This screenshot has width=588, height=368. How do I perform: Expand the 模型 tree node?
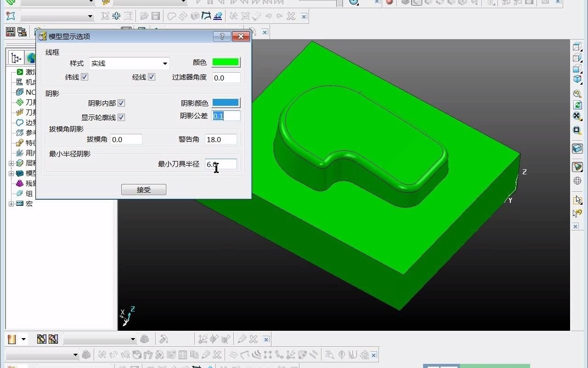(x=11, y=173)
